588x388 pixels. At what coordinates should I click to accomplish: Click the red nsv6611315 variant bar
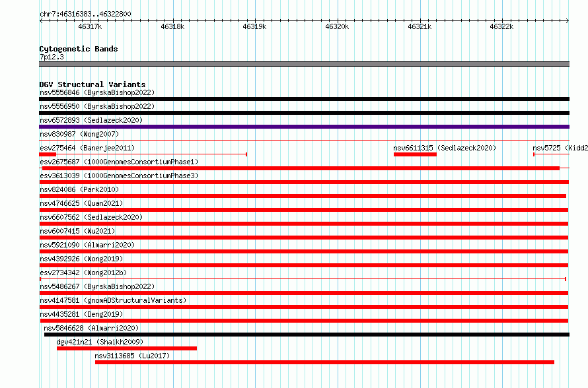tap(415, 154)
